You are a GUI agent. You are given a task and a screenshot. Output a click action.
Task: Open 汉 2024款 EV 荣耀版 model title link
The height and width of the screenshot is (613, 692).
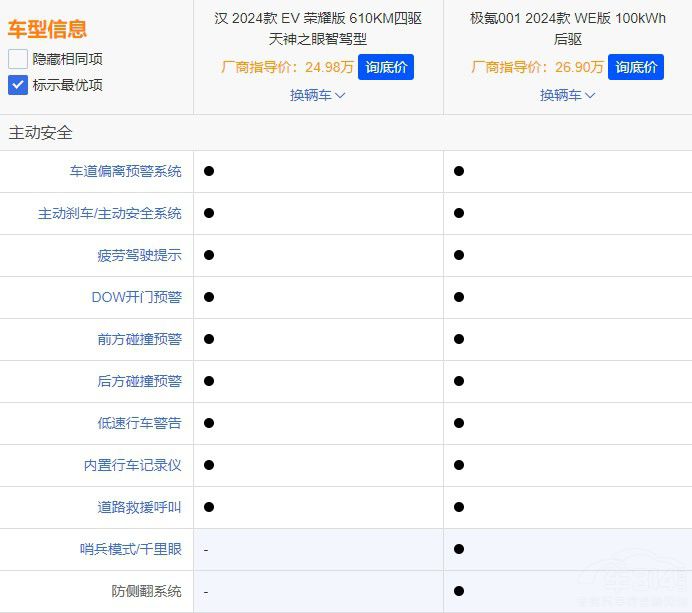tap(318, 28)
